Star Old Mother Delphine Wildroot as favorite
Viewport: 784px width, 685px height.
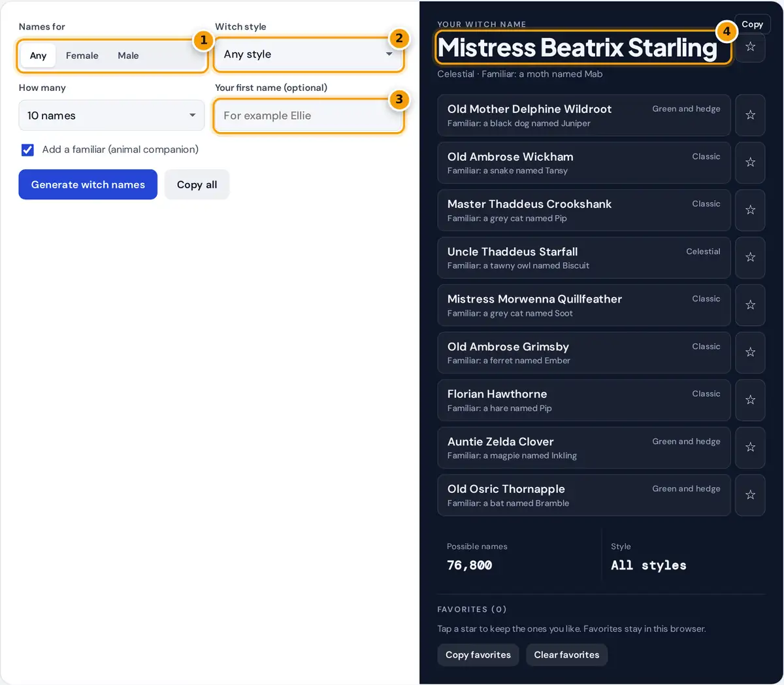(x=750, y=115)
